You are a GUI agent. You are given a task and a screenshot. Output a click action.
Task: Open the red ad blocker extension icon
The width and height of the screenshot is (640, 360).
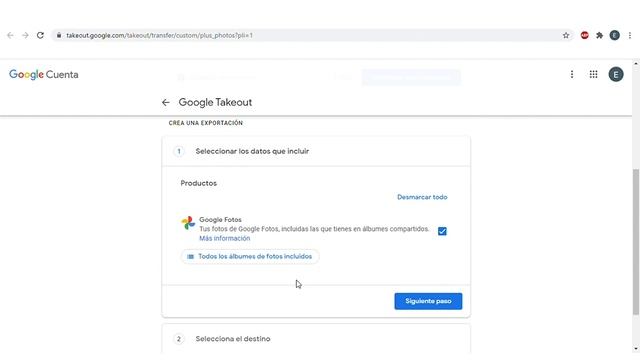pos(584,36)
